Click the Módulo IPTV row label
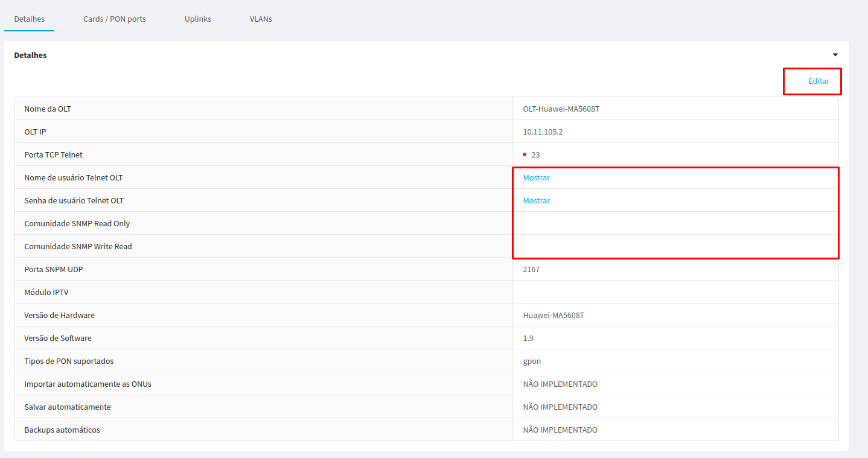Viewport: 868px width, 458px height. click(x=46, y=292)
